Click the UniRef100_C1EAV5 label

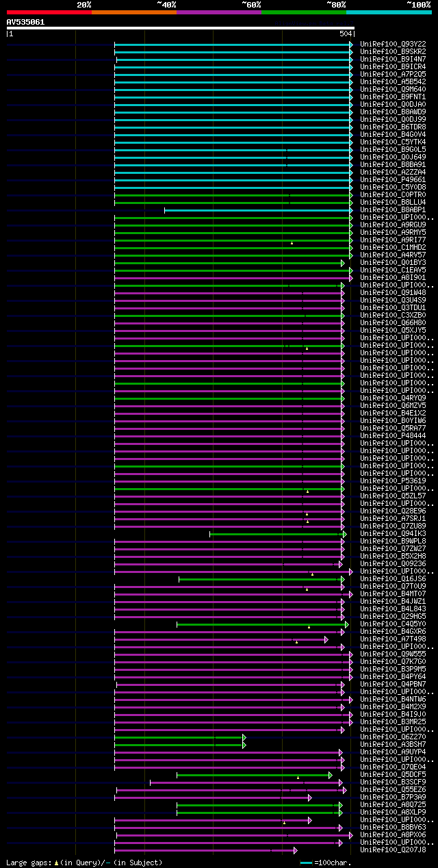[x=393, y=270]
